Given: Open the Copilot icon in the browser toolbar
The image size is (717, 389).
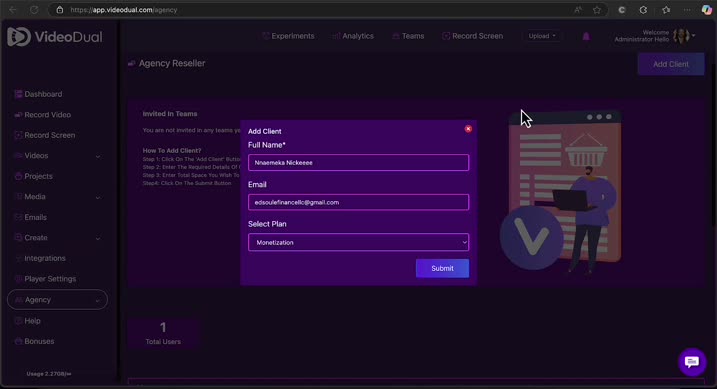Looking at the screenshot, I should pyautogui.click(x=706, y=10).
